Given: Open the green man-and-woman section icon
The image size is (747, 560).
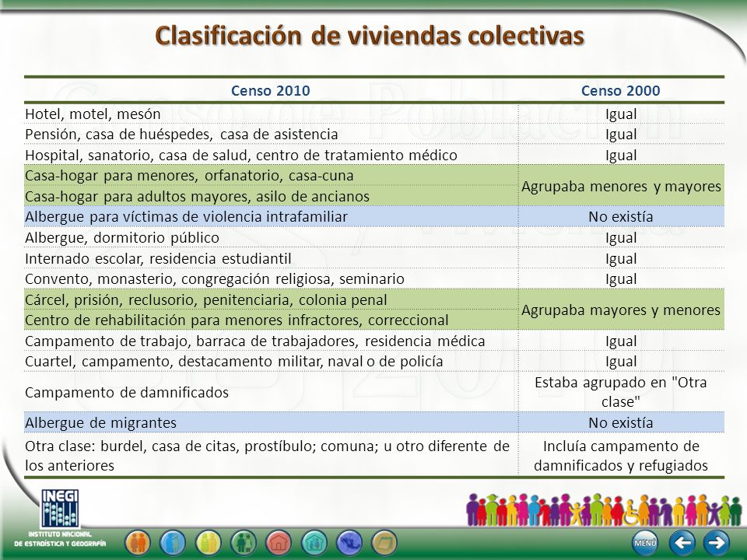Looking at the screenshot, I should point(244,542).
